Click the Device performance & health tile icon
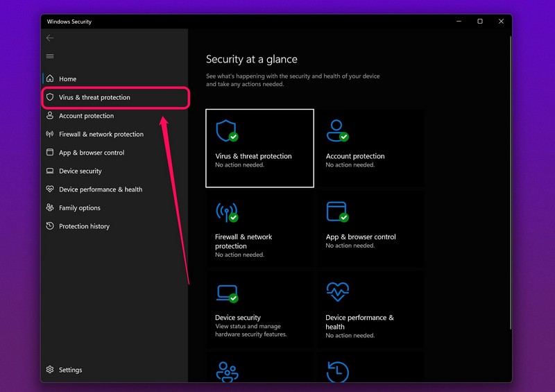555x392 pixels. pyautogui.click(x=338, y=292)
